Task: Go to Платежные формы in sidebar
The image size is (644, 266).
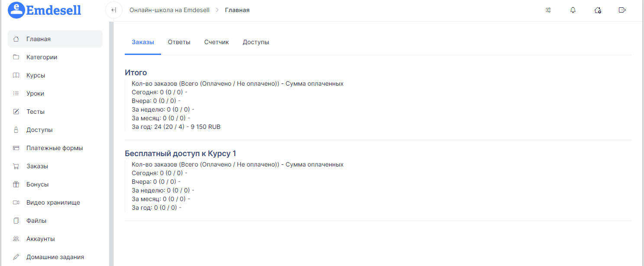Action: tap(55, 148)
